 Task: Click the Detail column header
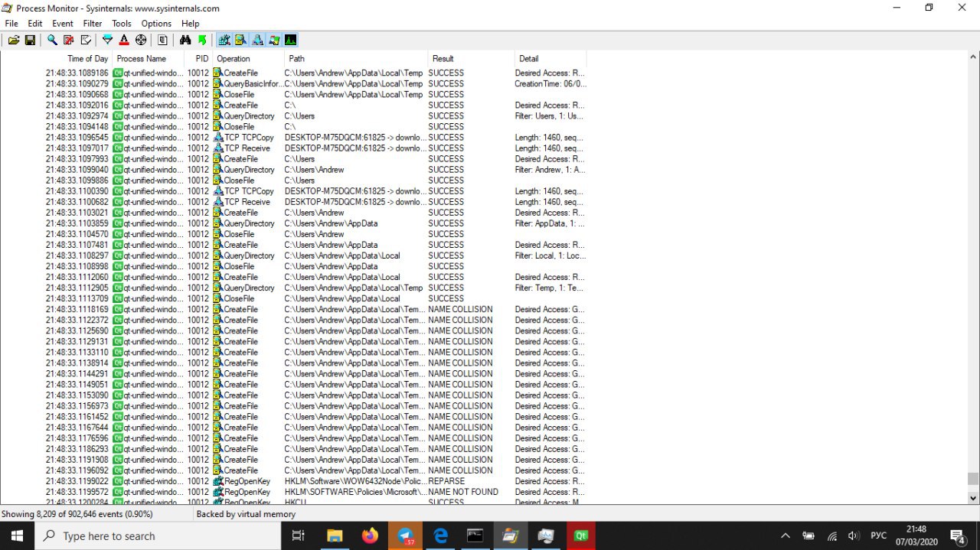550,58
